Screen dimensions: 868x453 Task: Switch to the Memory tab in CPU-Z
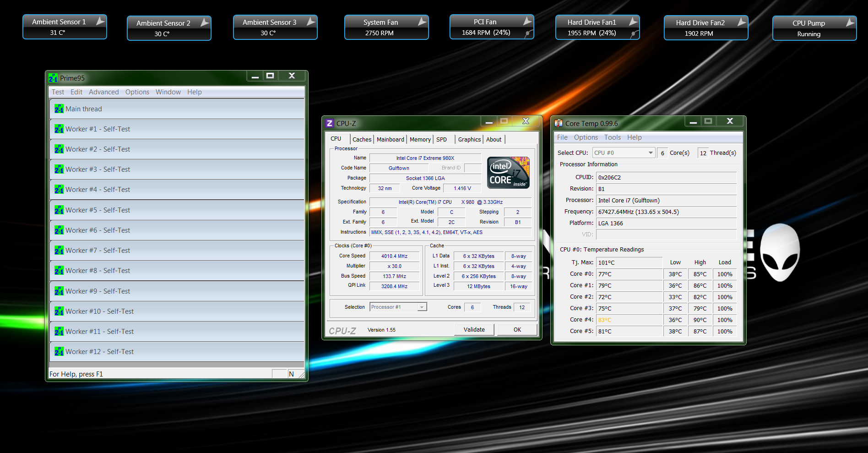[x=420, y=140]
